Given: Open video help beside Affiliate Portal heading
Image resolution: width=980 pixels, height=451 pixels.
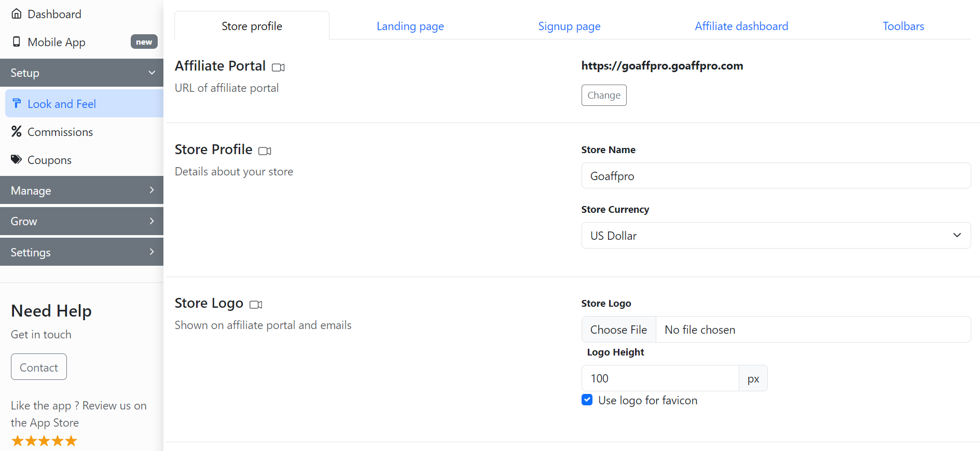Looking at the screenshot, I should (278, 67).
